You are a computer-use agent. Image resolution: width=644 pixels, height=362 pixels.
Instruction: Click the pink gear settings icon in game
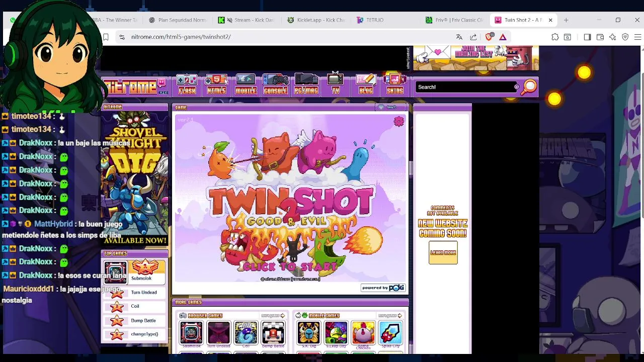(399, 122)
